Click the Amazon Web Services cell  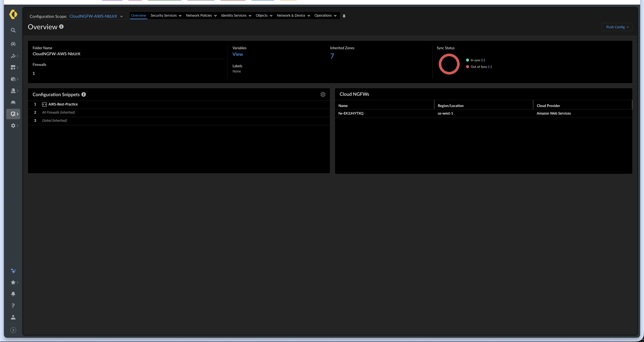click(x=554, y=113)
